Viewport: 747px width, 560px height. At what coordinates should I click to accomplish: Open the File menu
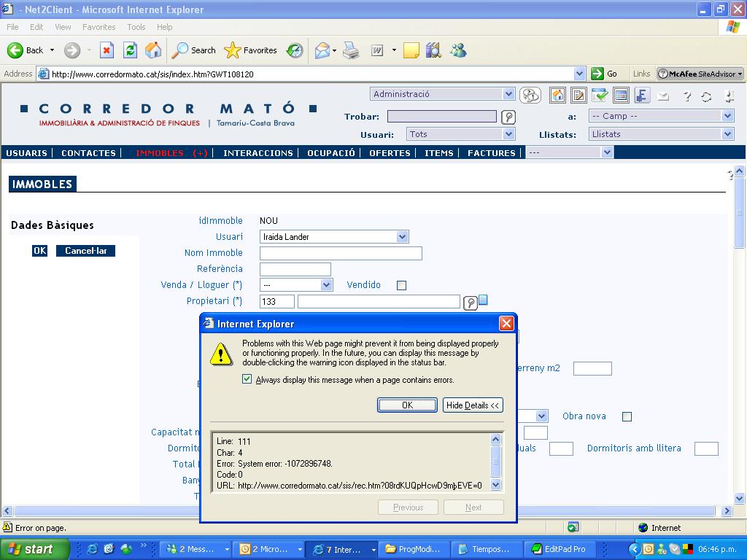tap(12, 27)
